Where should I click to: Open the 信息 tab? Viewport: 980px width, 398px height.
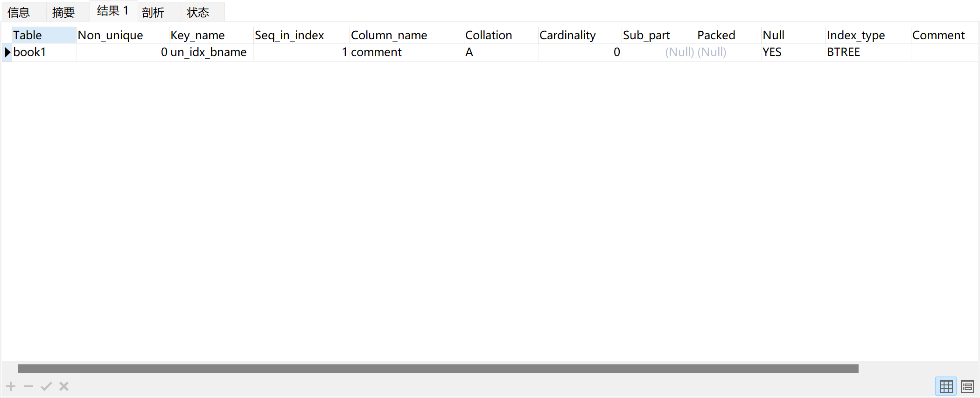coord(19,12)
